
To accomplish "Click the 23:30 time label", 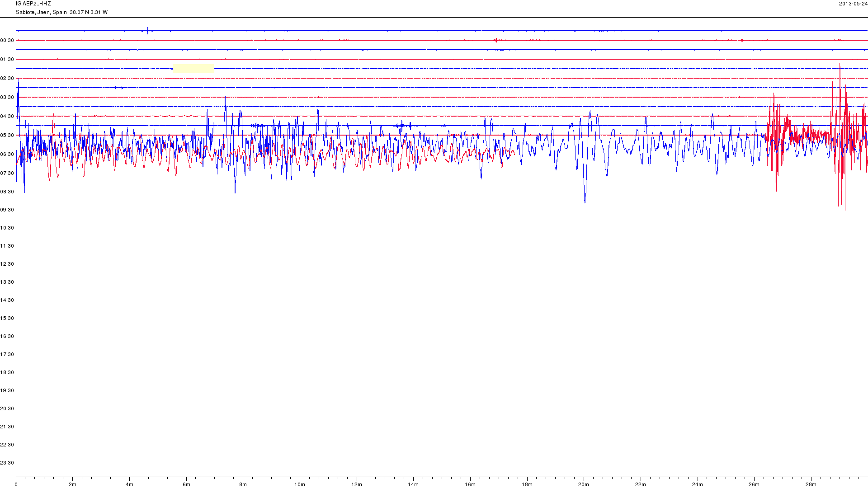I will point(7,463).
